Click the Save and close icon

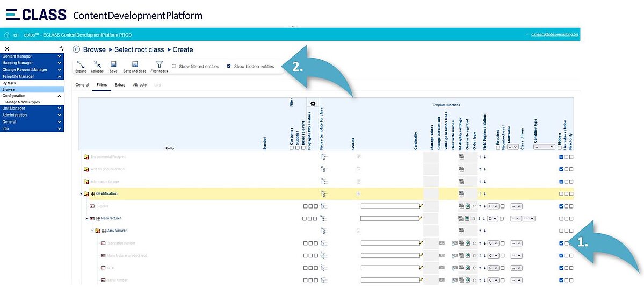point(134,64)
